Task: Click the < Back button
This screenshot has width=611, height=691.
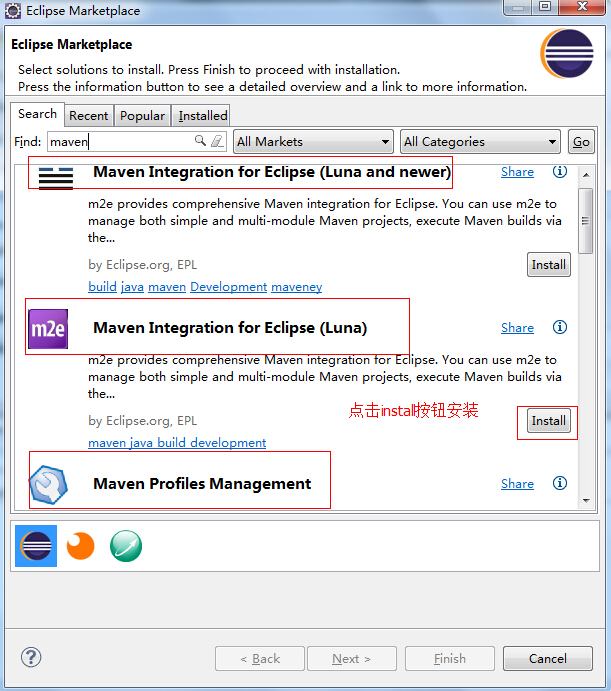Action: tap(260, 658)
